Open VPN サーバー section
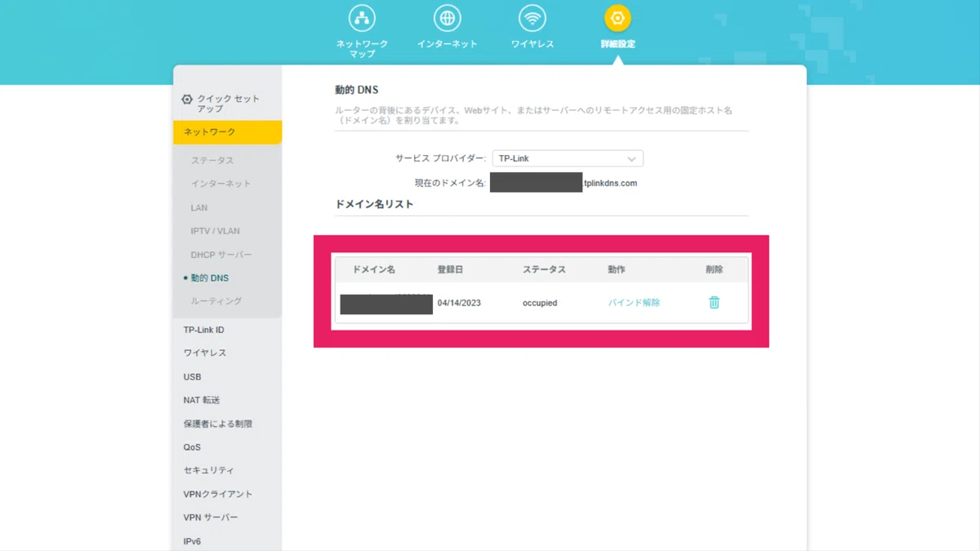The height and width of the screenshot is (551, 980). pyautogui.click(x=211, y=518)
